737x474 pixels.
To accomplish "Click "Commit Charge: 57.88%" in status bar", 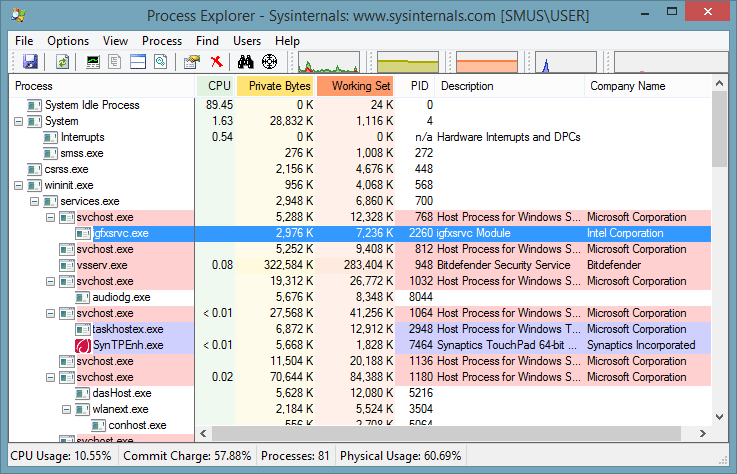I will 187,456.
